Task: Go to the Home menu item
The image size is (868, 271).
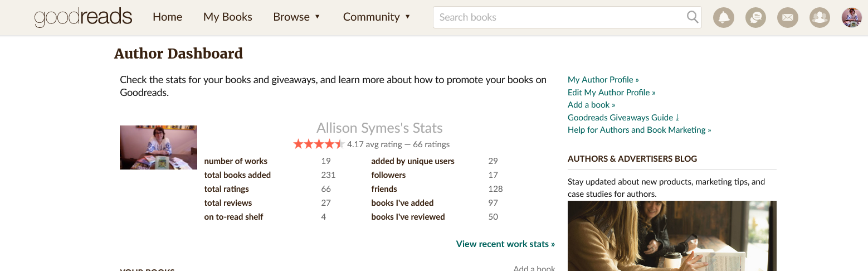Action: (167, 17)
